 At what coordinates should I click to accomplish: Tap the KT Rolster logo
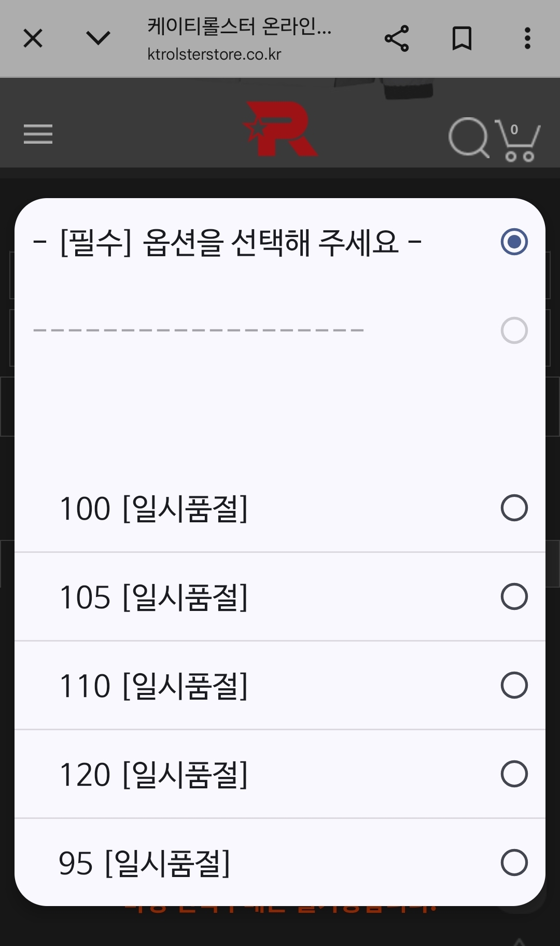click(x=281, y=129)
